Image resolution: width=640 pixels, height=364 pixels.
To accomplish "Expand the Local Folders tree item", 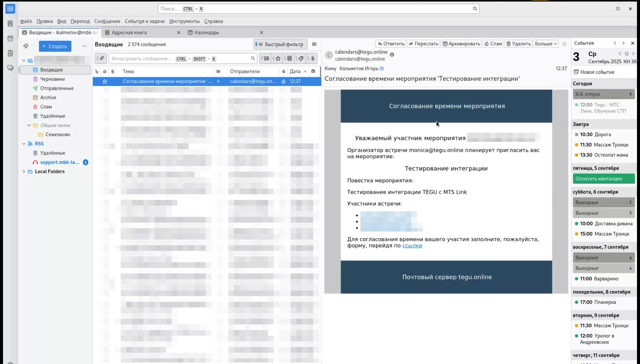I will [24, 171].
